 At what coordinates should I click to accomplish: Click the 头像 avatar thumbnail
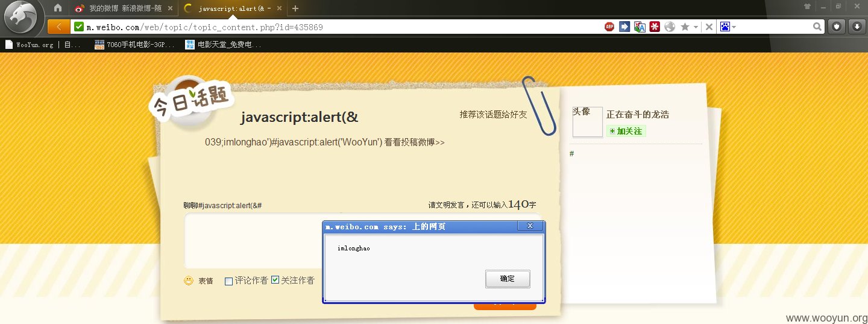click(587, 121)
